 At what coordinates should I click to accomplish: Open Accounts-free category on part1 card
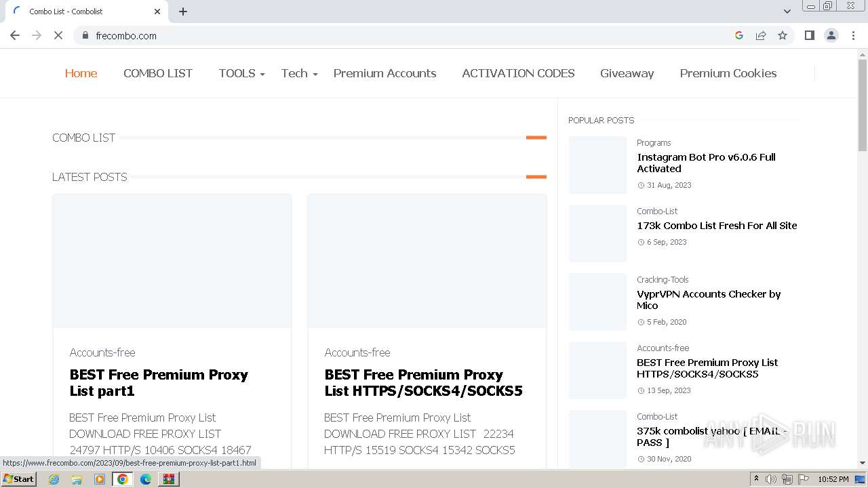[x=102, y=352]
